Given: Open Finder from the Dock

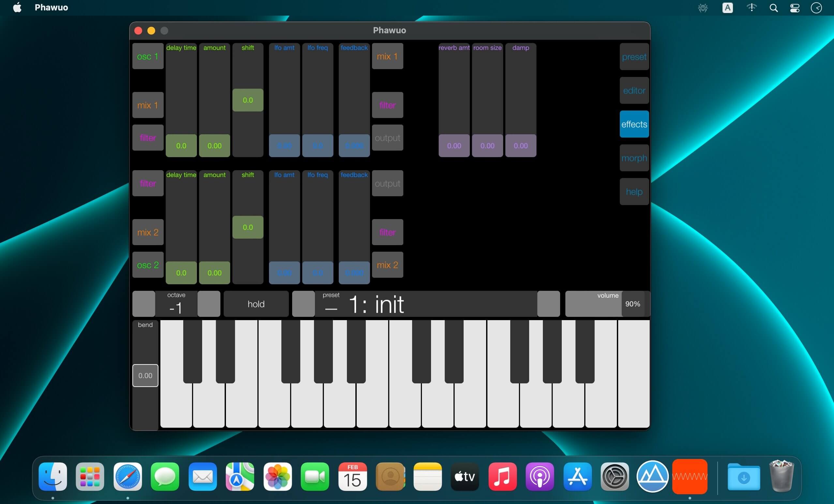Looking at the screenshot, I should tap(53, 477).
